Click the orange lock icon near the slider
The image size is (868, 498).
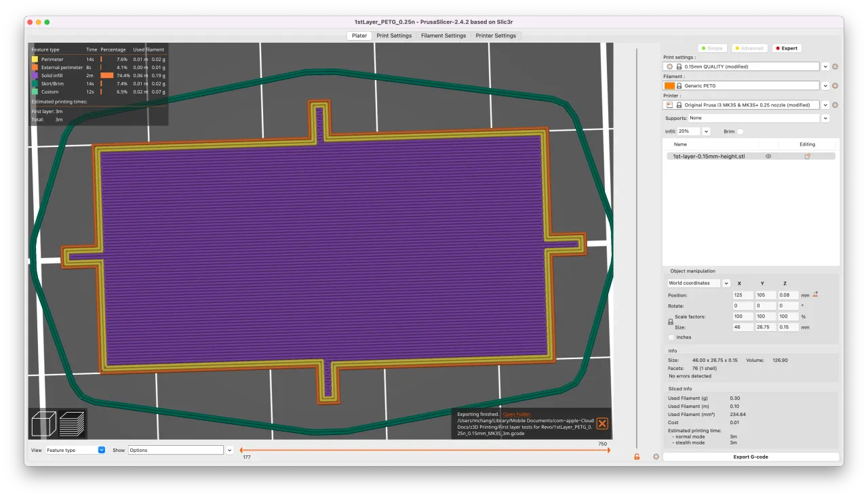(x=637, y=457)
